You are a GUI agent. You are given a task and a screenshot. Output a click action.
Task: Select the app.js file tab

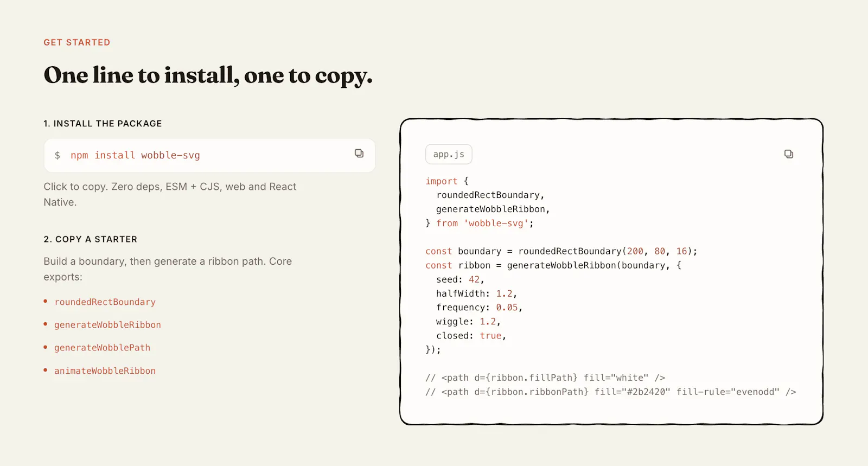(x=449, y=155)
